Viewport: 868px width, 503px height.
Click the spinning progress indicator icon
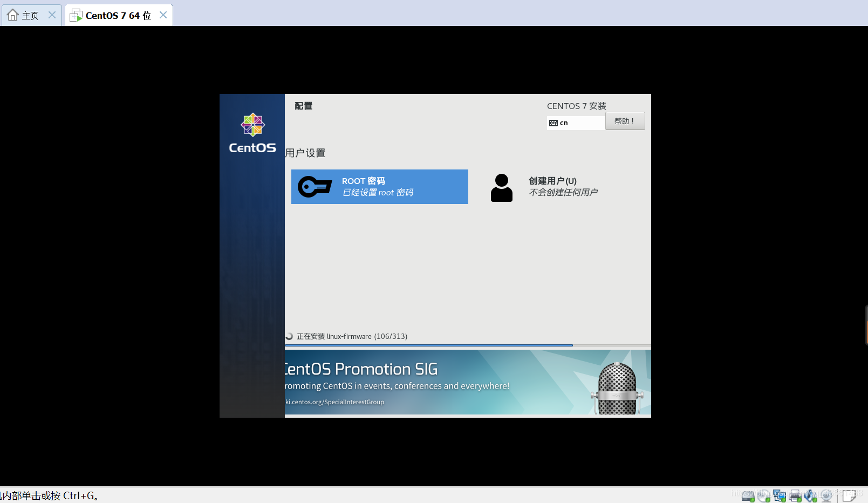289,336
